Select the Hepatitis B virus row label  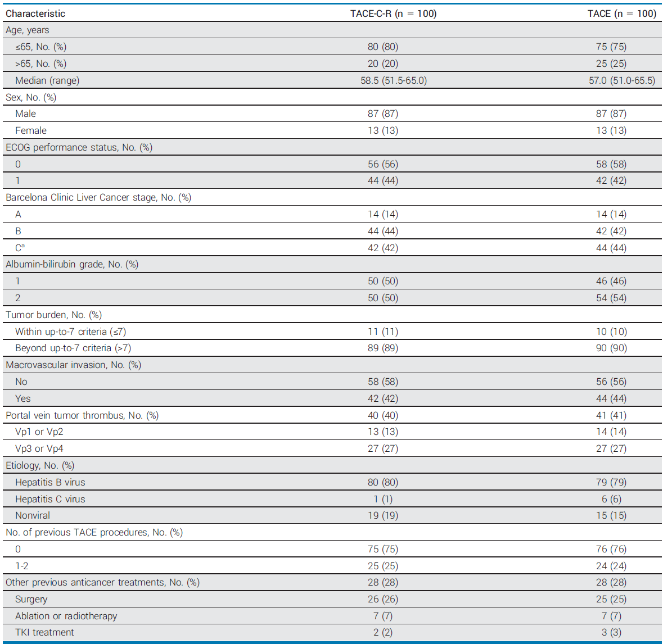pyautogui.click(x=50, y=482)
